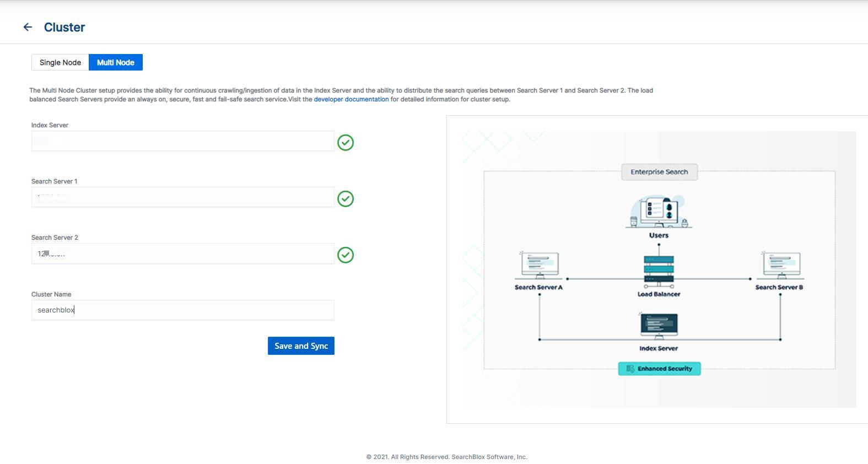Click the Cluster Name field containing searchblox
The height and width of the screenshot is (464, 868).
[x=183, y=310]
